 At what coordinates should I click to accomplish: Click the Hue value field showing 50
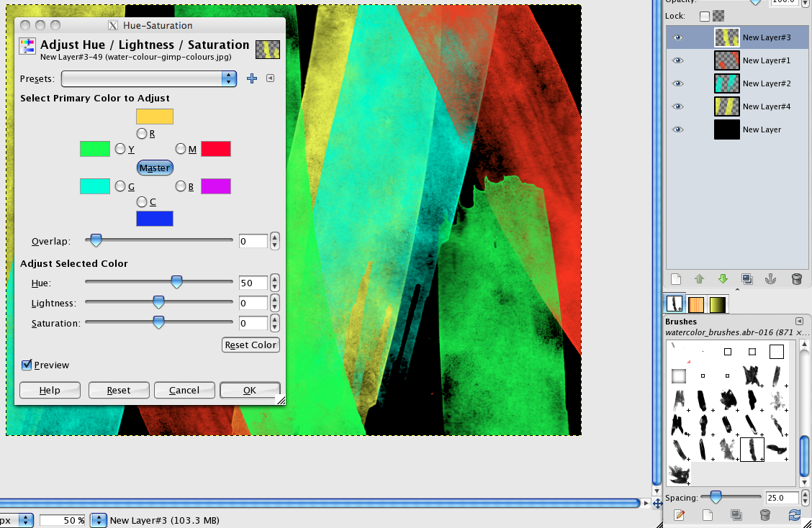click(253, 283)
